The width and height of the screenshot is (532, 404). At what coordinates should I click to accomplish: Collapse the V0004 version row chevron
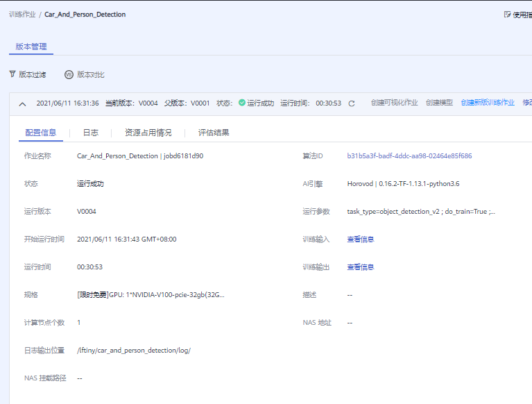tap(22, 104)
